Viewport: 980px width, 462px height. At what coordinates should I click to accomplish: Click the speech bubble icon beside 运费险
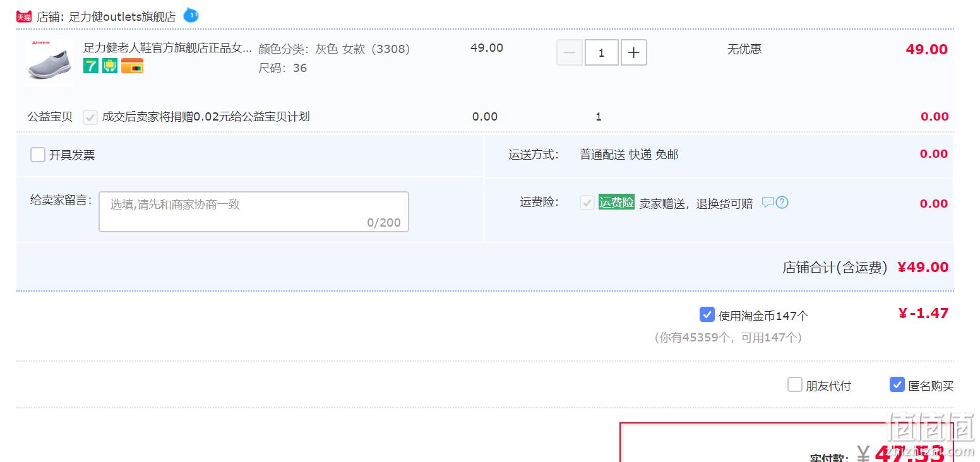[768, 203]
